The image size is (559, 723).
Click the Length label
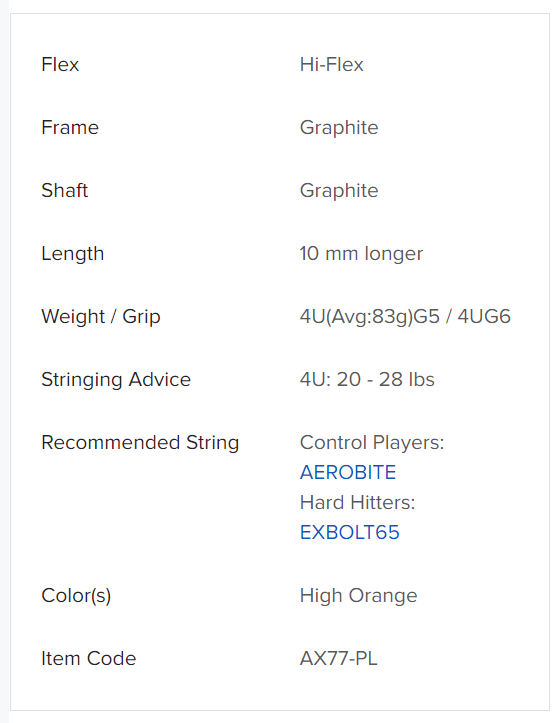pos(73,254)
